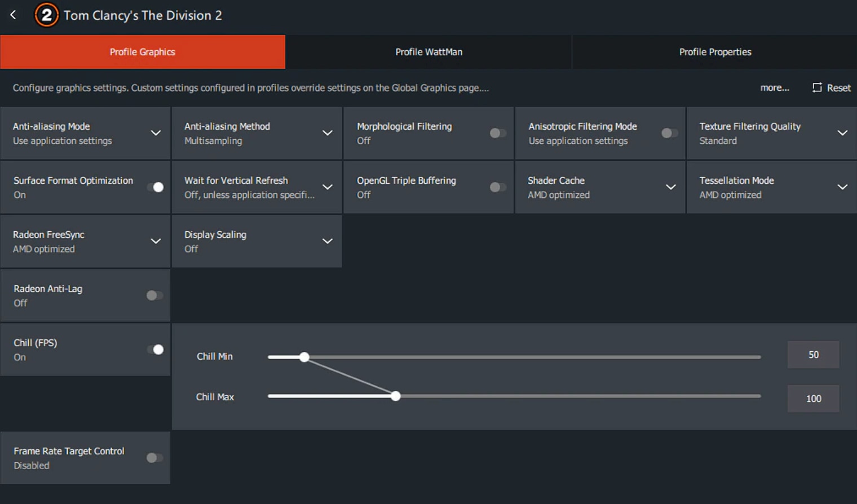Click the Chill Max label
The height and width of the screenshot is (504, 857).
(215, 397)
